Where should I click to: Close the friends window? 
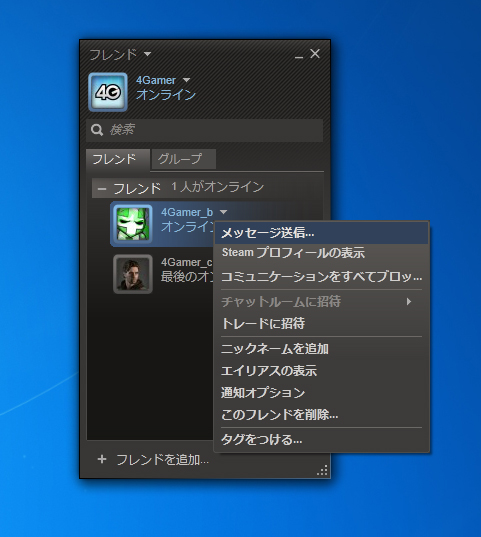(x=315, y=53)
